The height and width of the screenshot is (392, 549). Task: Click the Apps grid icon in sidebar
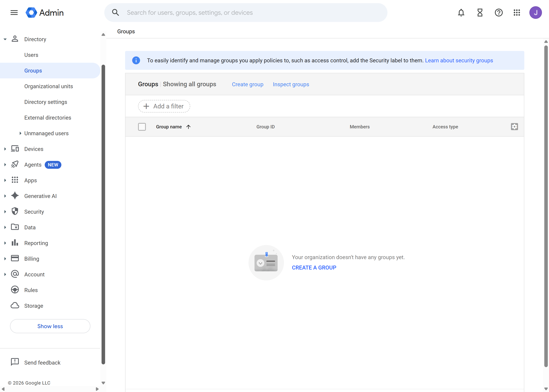point(15,180)
